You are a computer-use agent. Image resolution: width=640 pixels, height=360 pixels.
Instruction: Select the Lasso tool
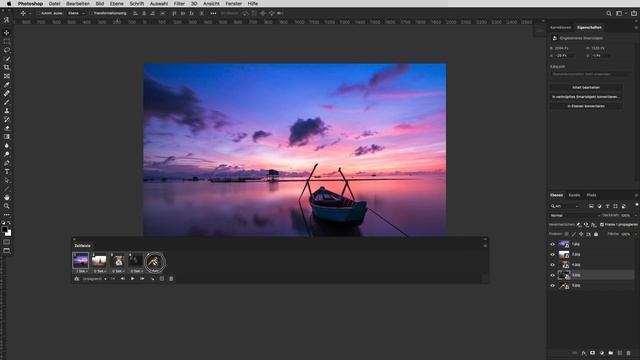click(7, 50)
